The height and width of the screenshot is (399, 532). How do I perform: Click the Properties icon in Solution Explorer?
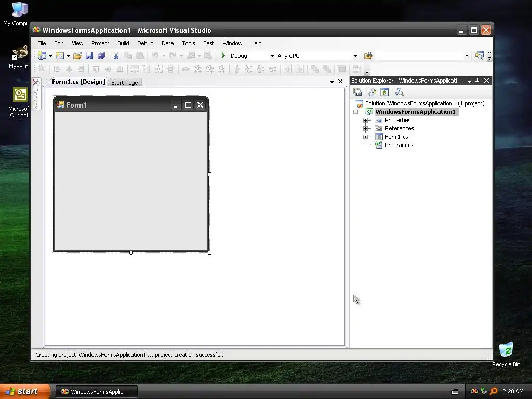point(357,92)
